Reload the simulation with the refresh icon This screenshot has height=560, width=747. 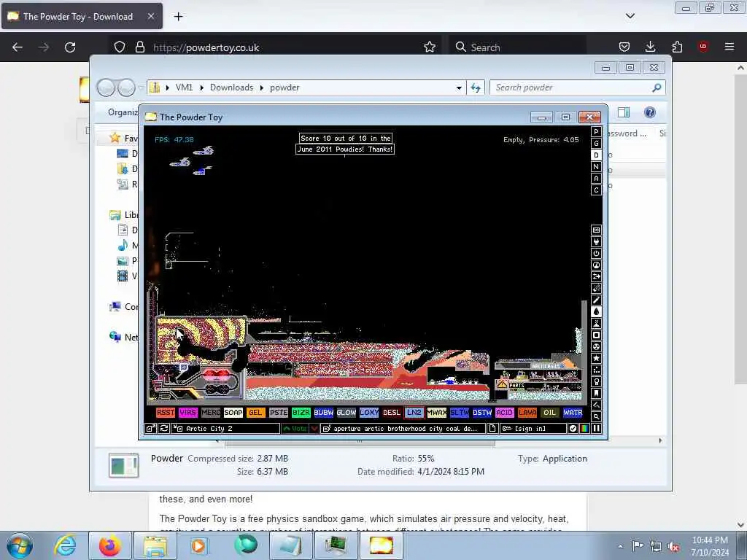[164, 429]
